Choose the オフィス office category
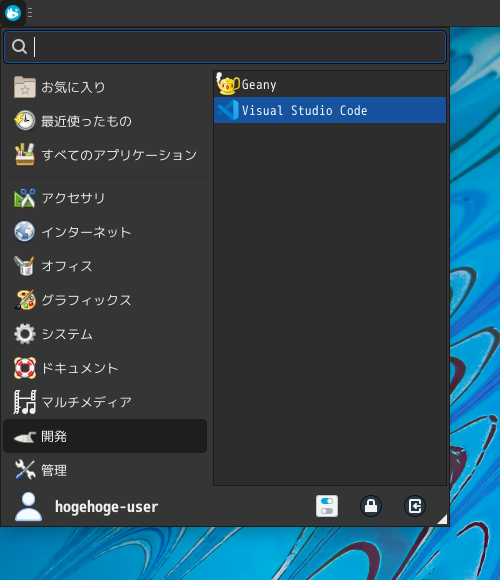The image size is (500, 580). pos(105,266)
